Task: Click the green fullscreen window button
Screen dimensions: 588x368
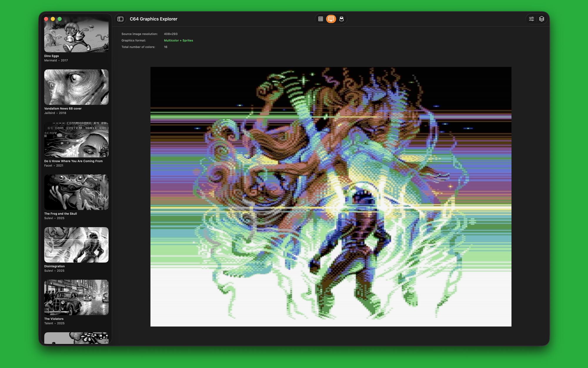Action: (60, 19)
